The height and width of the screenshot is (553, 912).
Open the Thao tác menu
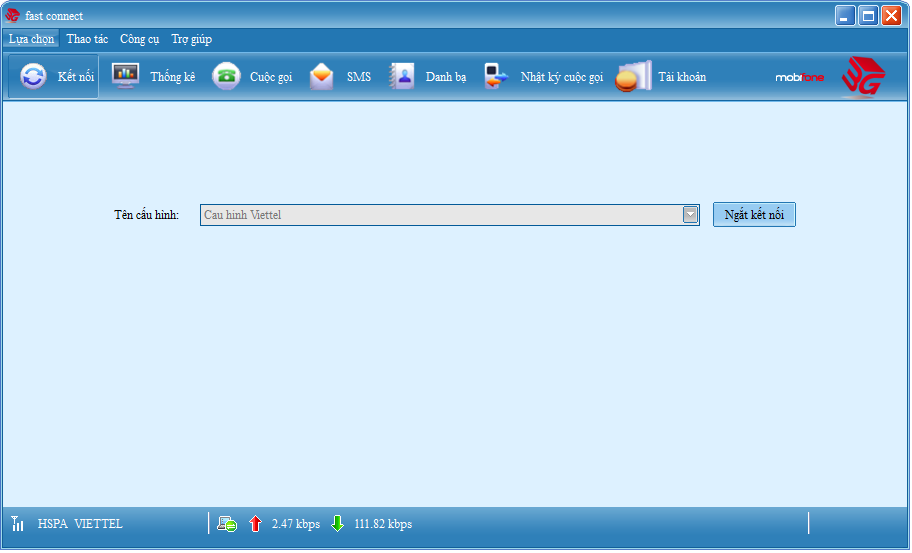pyautogui.click(x=87, y=39)
